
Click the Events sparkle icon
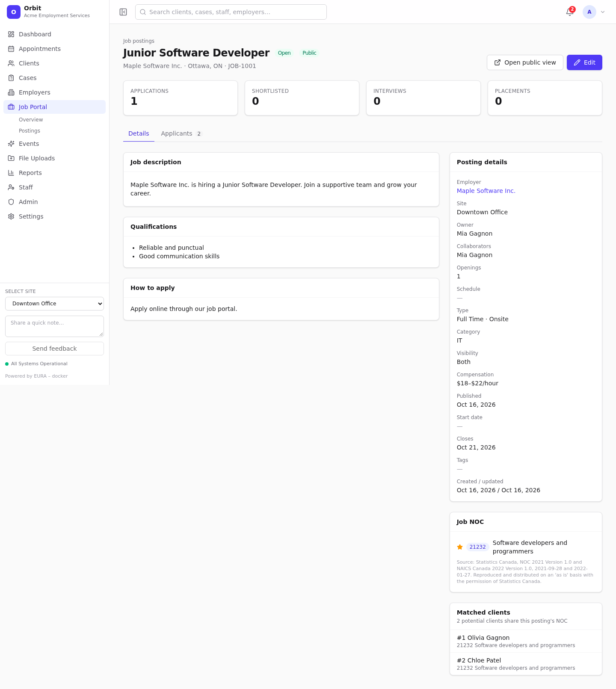(x=11, y=144)
